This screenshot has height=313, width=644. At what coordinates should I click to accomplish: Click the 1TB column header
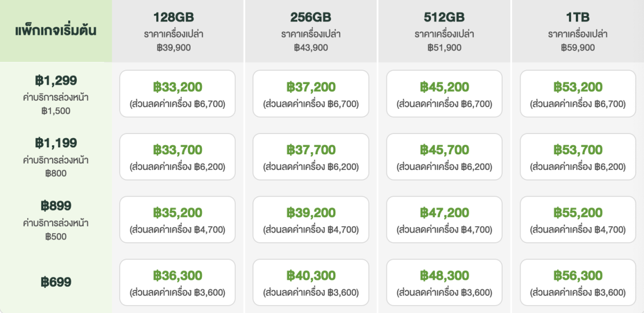pyautogui.click(x=578, y=31)
